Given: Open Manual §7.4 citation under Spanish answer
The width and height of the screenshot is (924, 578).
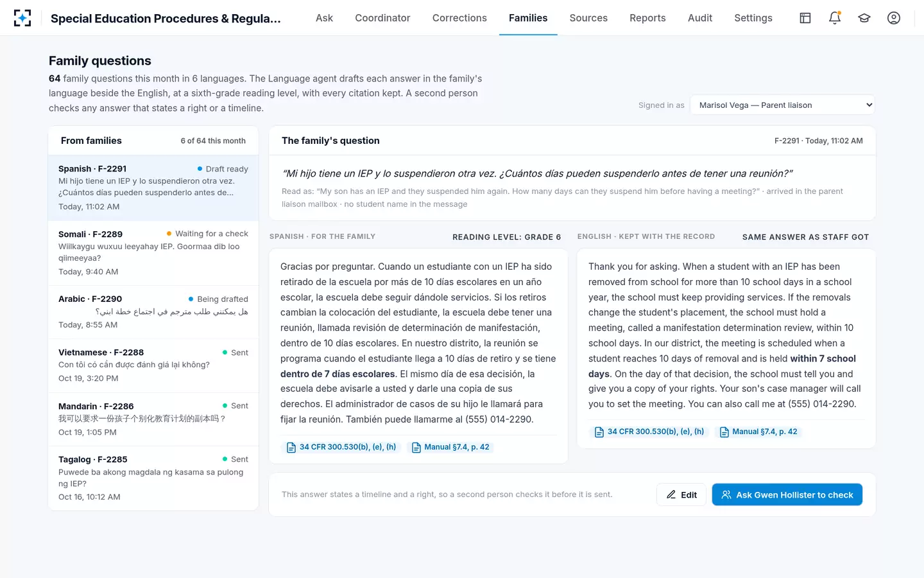Looking at the screenshot, I should point(450,447).
